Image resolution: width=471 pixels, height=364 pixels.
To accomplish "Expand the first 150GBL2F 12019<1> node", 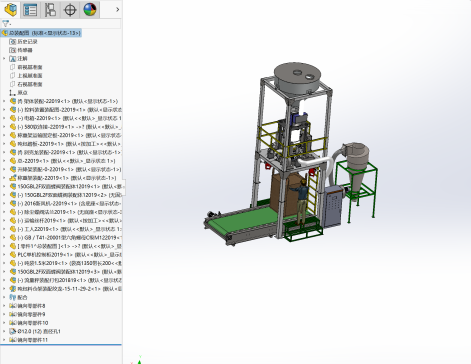I will point(4,186).
